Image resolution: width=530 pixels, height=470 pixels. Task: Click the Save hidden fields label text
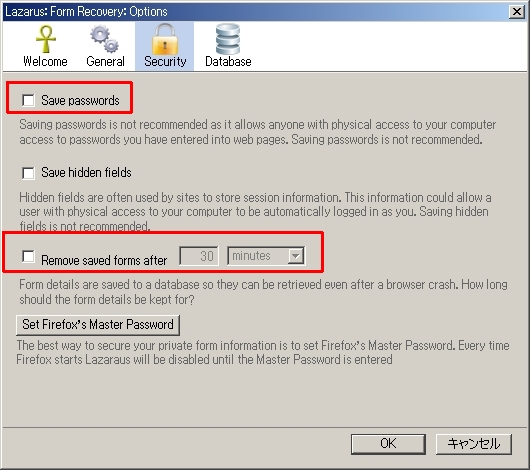click(86, 172)
